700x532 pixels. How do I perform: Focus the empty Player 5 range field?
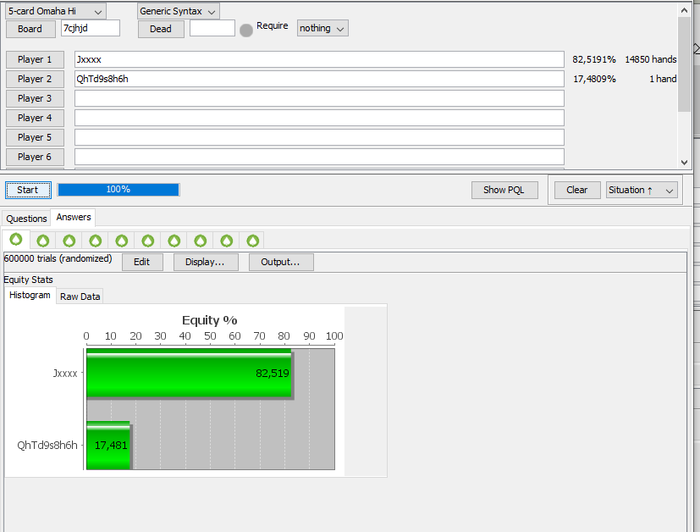click(319, 137)
